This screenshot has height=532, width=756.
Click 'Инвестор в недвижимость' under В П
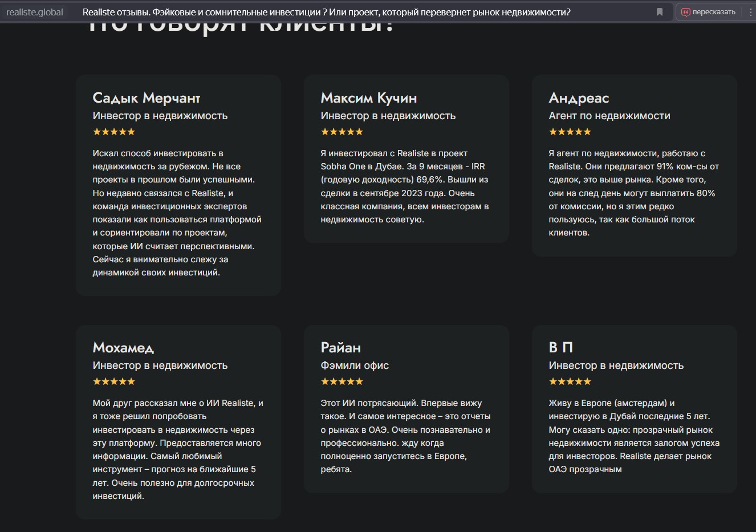point(616,366)
